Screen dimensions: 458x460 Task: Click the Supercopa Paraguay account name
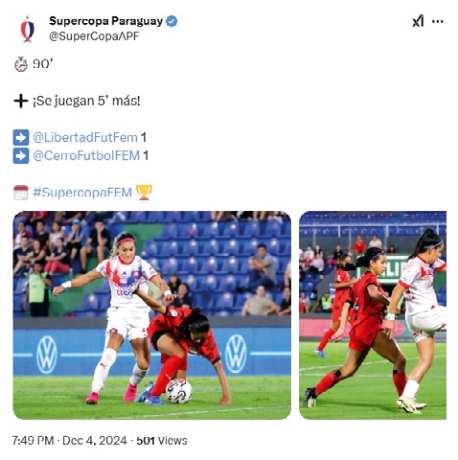pyautogui.click(x=106, y=21)
